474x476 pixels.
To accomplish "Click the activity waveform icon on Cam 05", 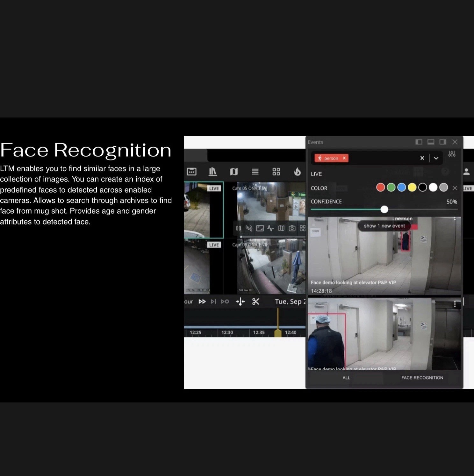I will point(270,228).
